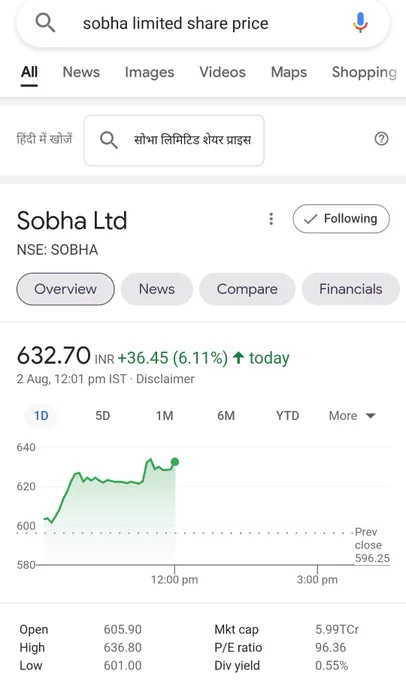406x680 pixels.
Task: Expand the More time range dropdown
Action: point(352,416)
